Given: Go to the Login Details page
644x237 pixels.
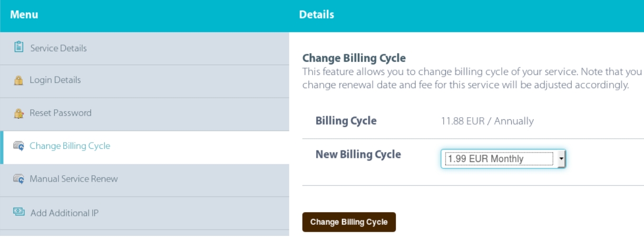Looking at the screenshot, I should tap(55, 81).
